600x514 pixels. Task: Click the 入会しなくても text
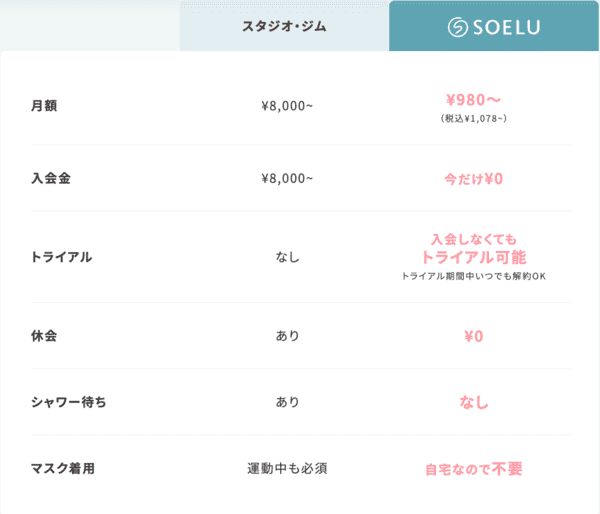point(474,240)
